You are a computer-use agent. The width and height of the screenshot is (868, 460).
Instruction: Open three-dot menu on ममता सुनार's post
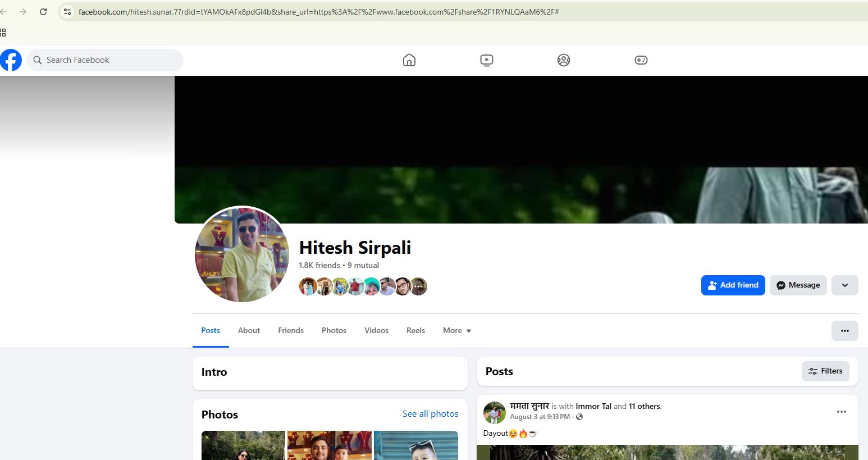tap(842, 412)
